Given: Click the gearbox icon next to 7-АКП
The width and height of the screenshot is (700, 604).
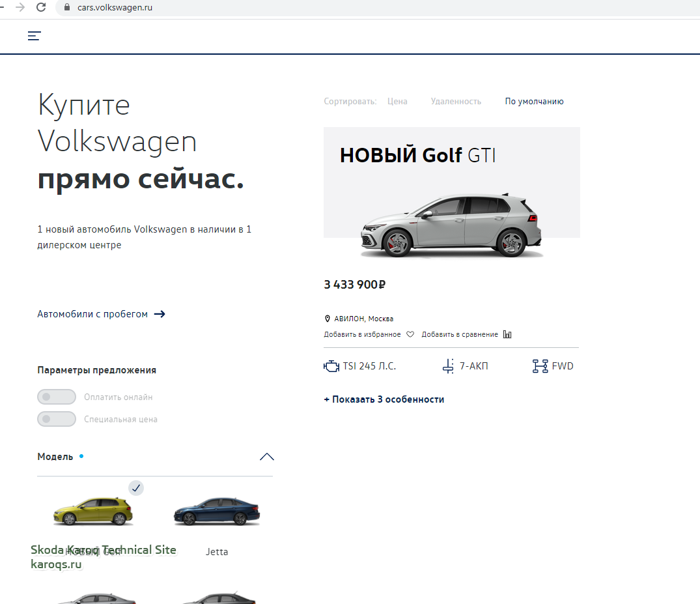Looking at the screenshot, I should coord(448,366).
